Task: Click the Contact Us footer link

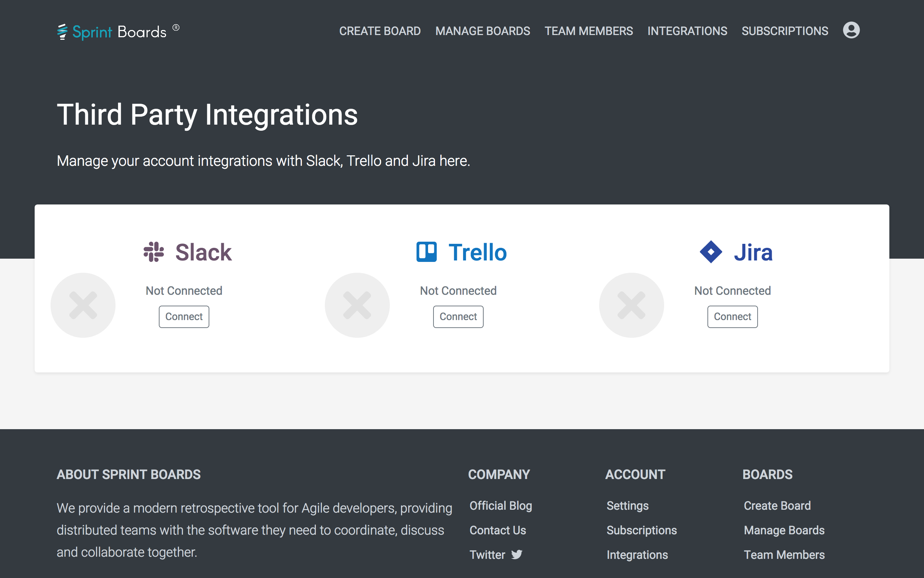Action: (497, 530)
